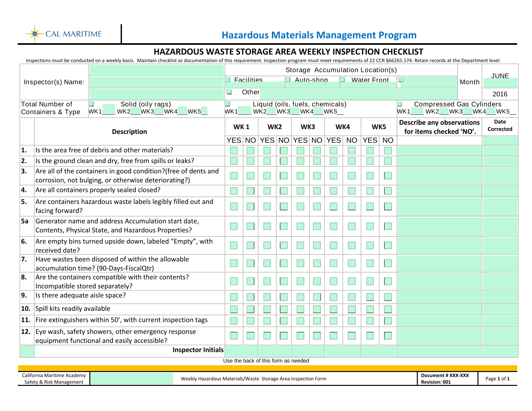Check the Facilities storage location box
532x411 pixels.
point(228,80)
